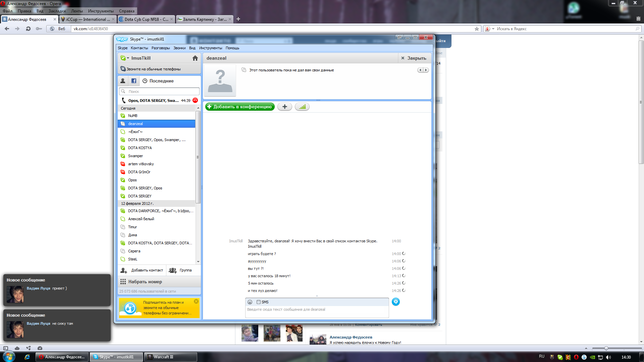The image size is (644, 362).
Task: Click the volume icon in system tray
Action: click(x=609, y=357)
